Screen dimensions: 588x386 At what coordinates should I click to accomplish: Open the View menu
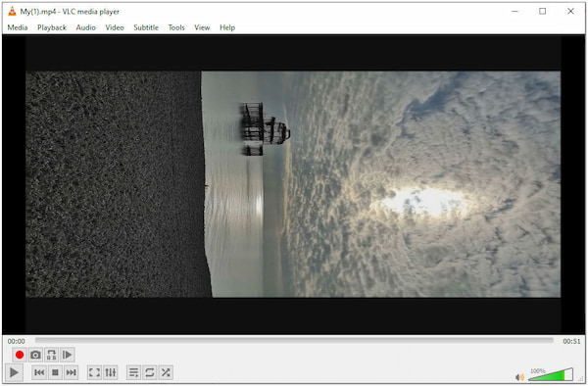(x=202, y=27)
